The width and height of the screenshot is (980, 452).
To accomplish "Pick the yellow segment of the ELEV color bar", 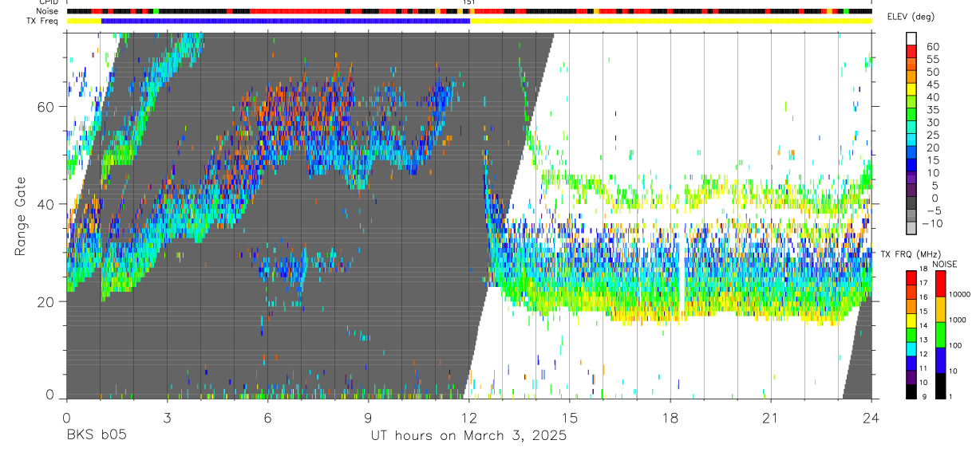I will click(911, 89).
